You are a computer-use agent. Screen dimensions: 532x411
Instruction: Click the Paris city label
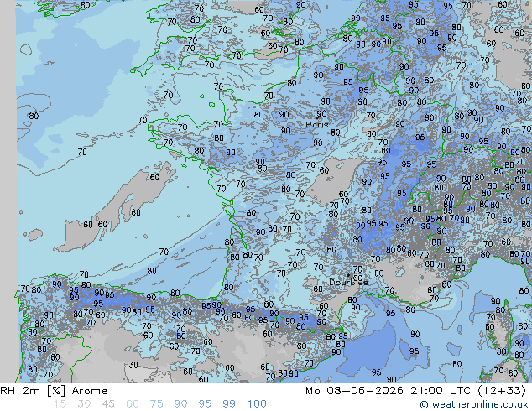317,125
